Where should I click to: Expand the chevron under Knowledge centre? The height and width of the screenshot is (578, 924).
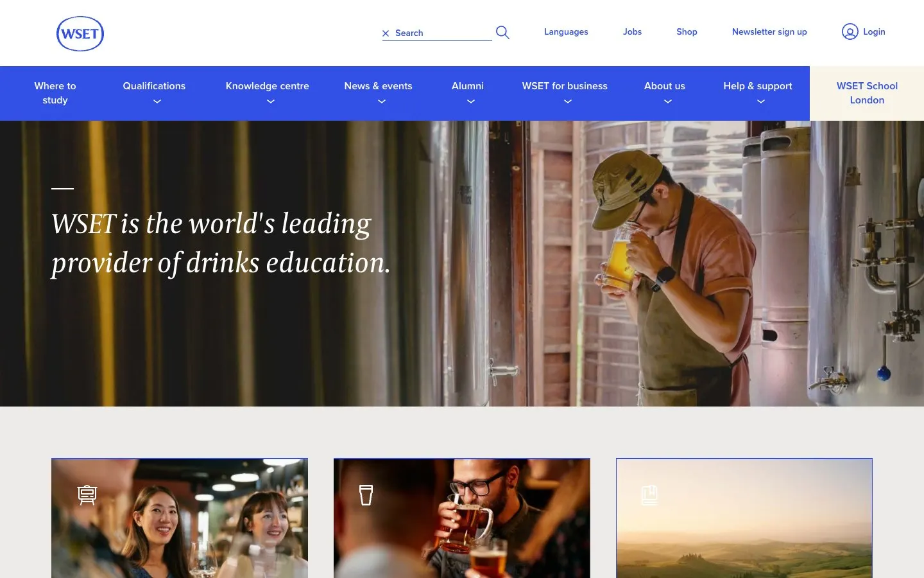coord(270,101)
